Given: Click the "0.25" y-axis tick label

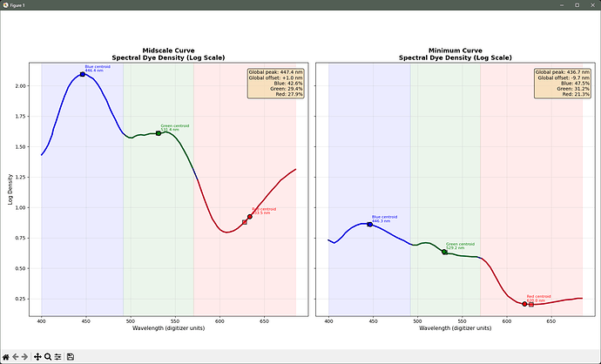Looking at the screenshot, I should tap(21, 299).
